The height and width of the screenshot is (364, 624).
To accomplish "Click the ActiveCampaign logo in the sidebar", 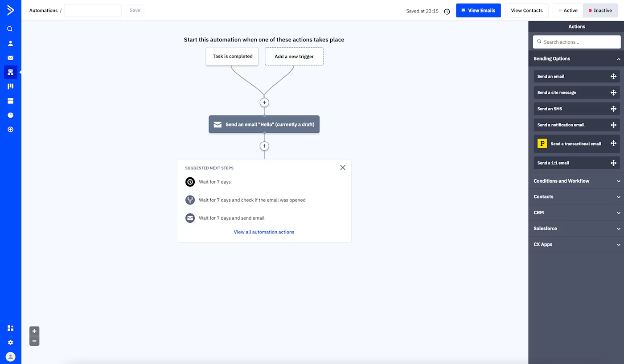I will 10,10.
